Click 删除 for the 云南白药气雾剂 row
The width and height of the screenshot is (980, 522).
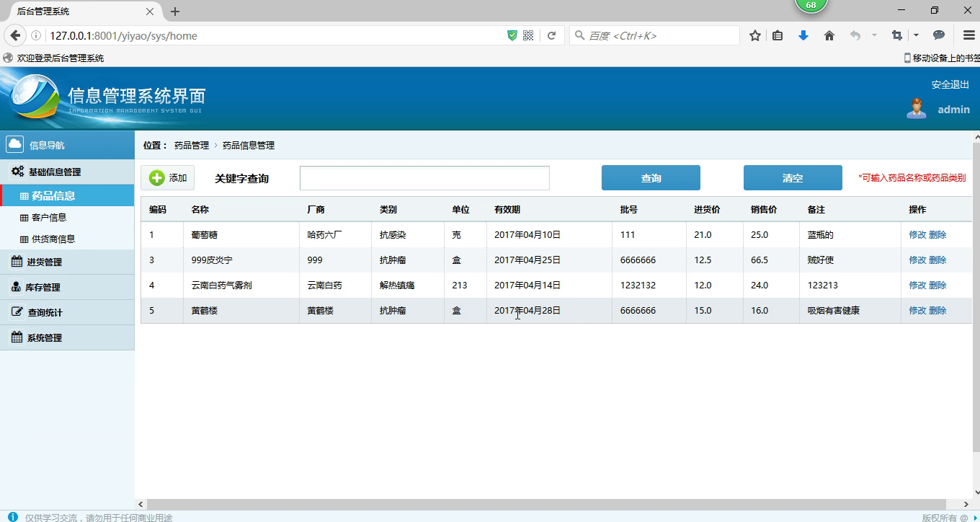[x=937, y=285]
